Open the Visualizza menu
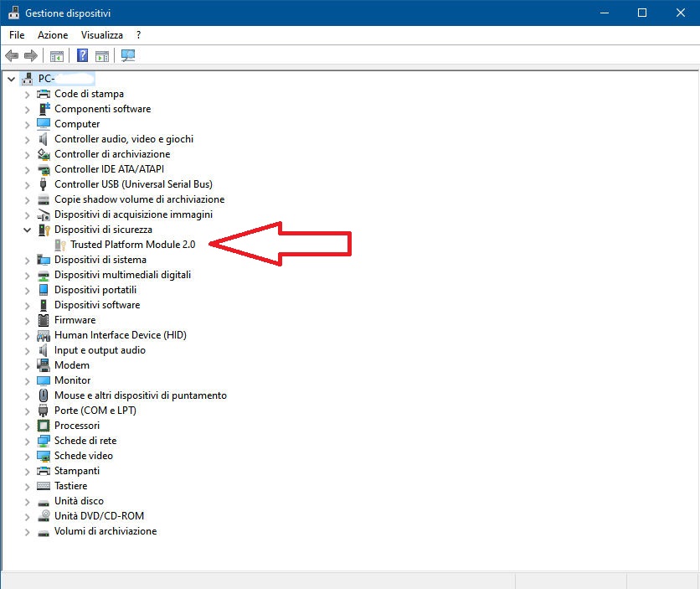Screen dimensions: 700x589 102,35
